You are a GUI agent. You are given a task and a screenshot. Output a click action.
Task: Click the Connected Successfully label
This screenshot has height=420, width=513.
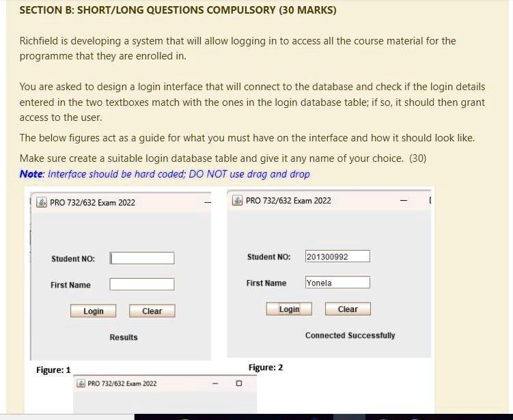click(350, 335)
